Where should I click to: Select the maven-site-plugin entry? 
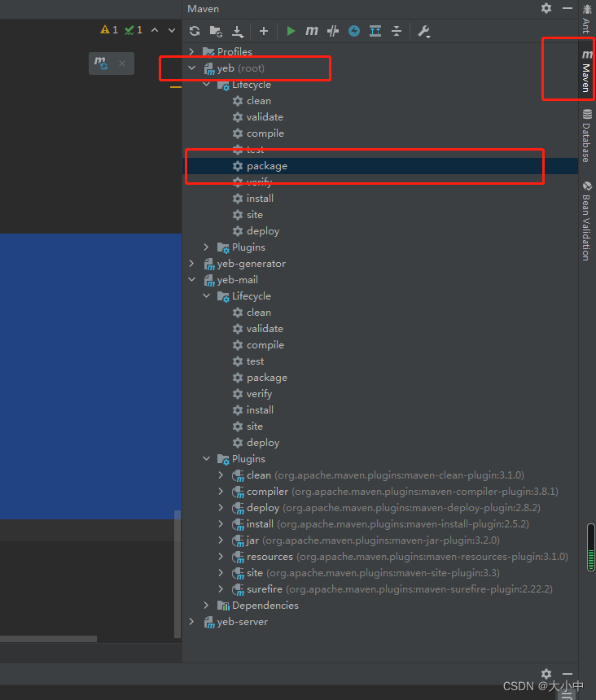[366, 573]
